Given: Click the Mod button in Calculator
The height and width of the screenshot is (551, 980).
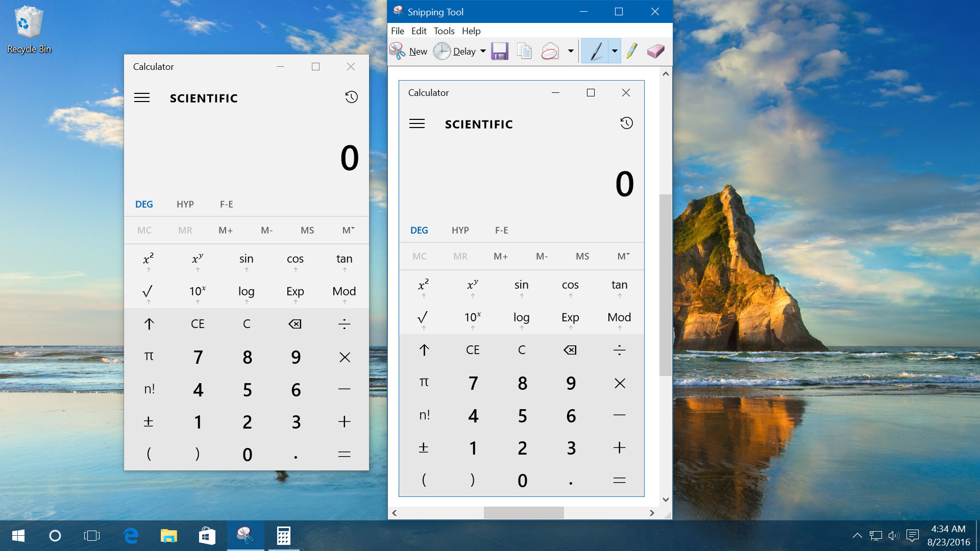Looking at the screenshot, I should click(345, 292).
